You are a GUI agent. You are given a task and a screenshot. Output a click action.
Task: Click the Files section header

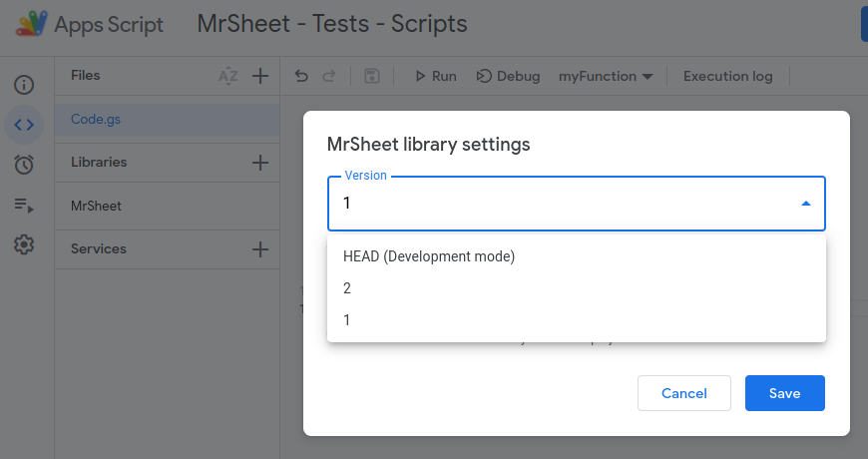[x=85, y=75]
